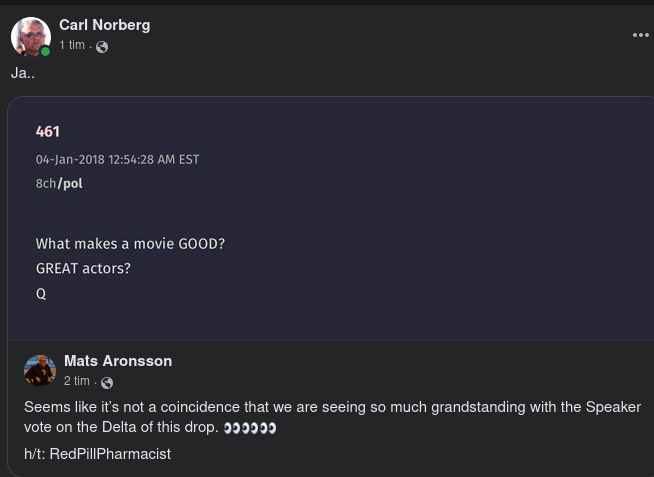Open Mats Aronsson's profile name link

click(x=118, y=361)
